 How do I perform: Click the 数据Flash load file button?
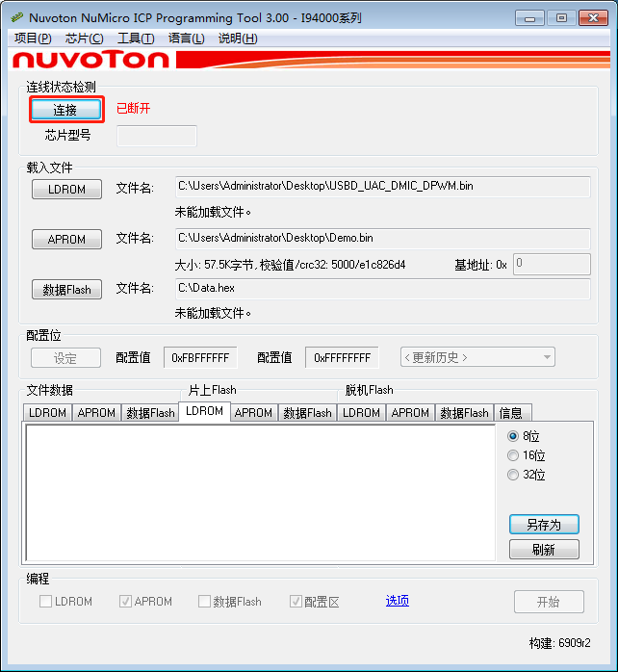coord(66,289)
